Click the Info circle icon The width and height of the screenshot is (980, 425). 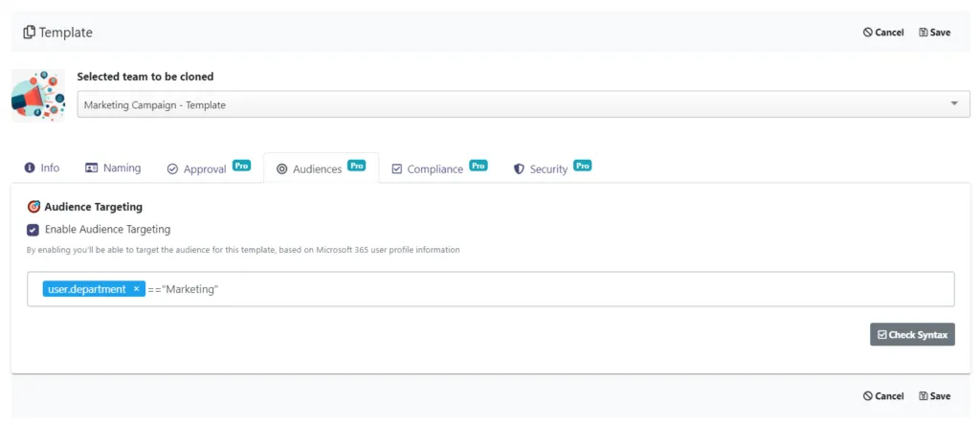click(30, 168)
